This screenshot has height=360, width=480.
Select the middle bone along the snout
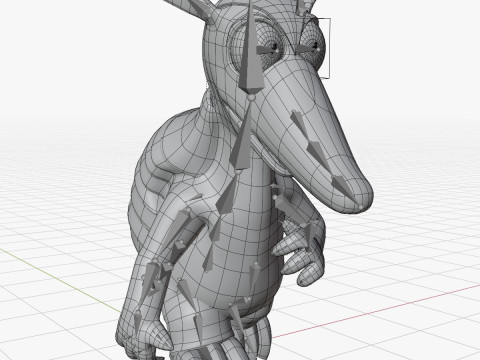click(x=318, y=156)
